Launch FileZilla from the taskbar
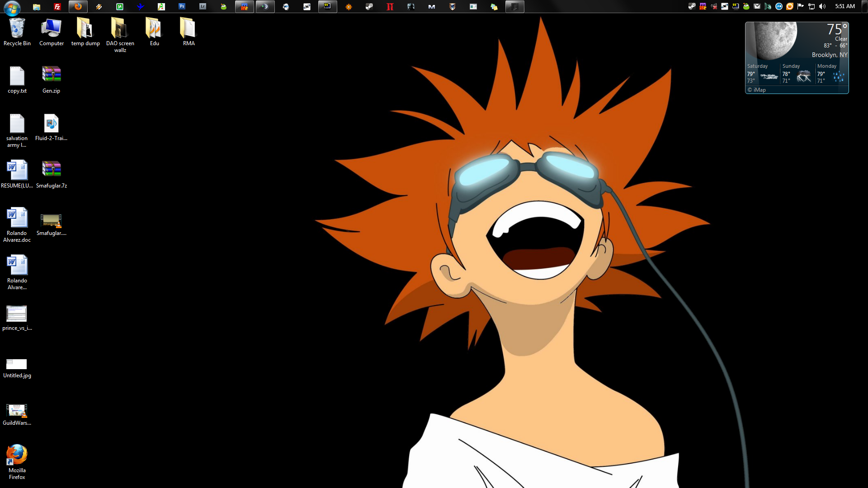This screenshot has width=868, height=488. [57, 7]
